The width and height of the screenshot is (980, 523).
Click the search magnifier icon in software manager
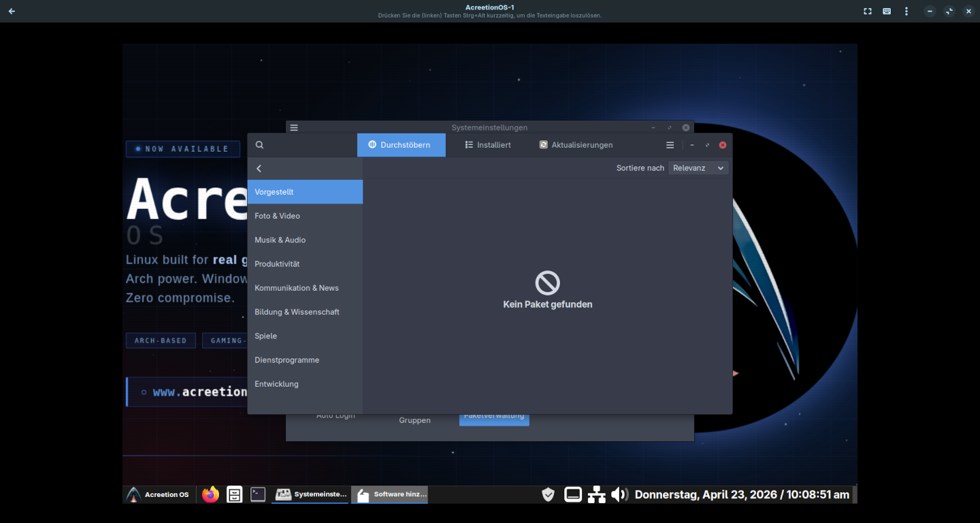point(259,145)
